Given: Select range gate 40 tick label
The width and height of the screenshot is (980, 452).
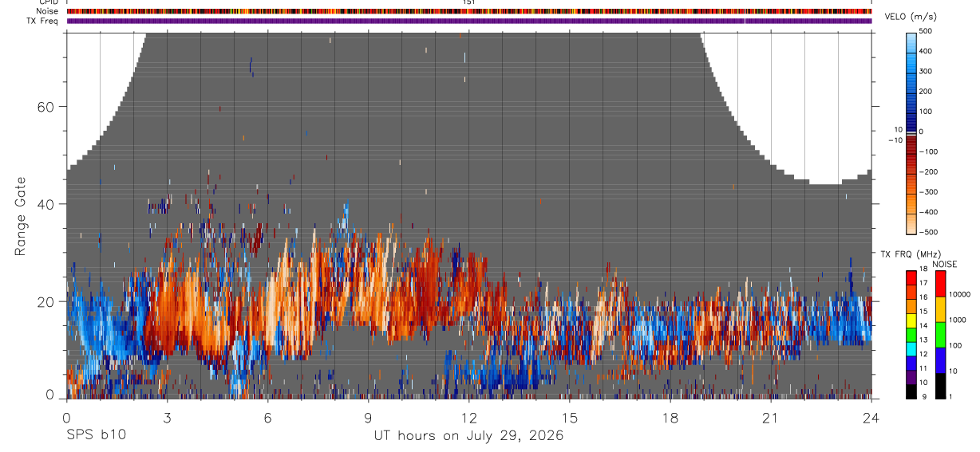Looking at the screenshot, I should click(44, 204).
